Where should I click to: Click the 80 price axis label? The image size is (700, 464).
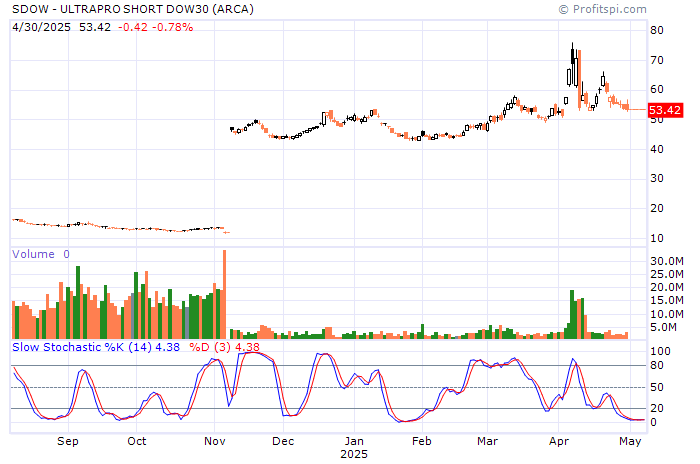pos(657,30)
